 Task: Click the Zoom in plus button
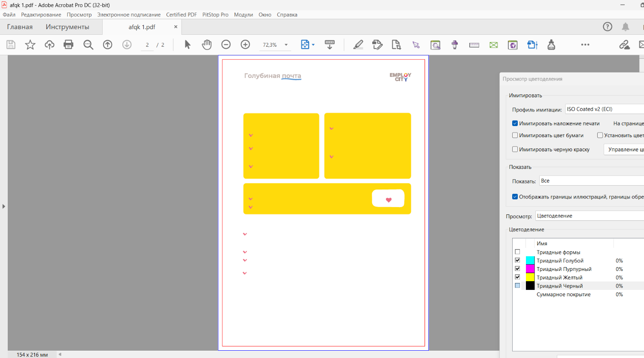pyautogui.click(x=245, y=45)
